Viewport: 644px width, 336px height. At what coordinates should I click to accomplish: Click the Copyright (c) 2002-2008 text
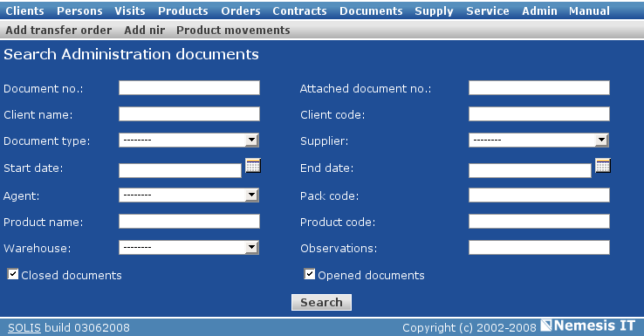tap(469, 328)
